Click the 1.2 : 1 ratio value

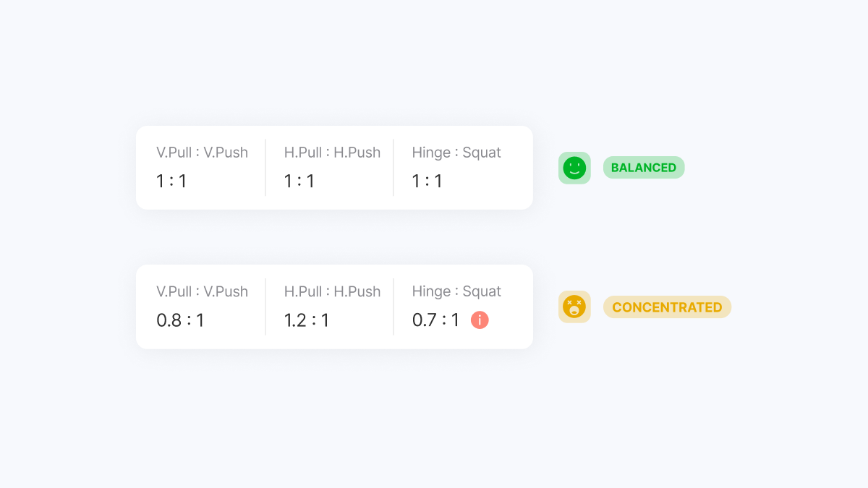[307, 320]
